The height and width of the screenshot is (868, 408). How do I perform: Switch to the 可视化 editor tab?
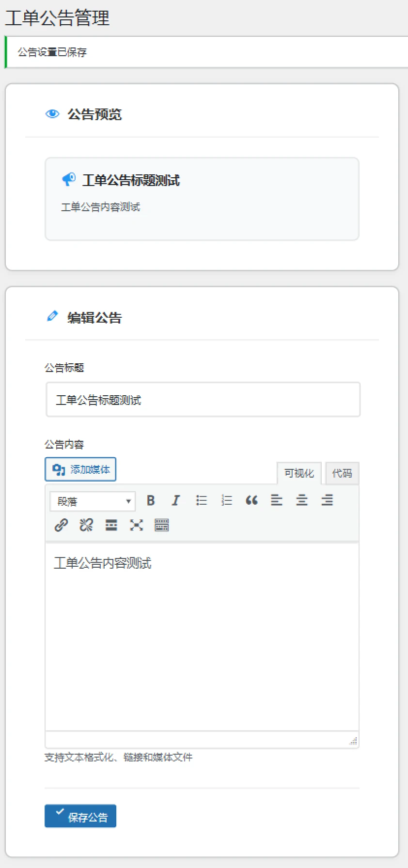(299, 473)
